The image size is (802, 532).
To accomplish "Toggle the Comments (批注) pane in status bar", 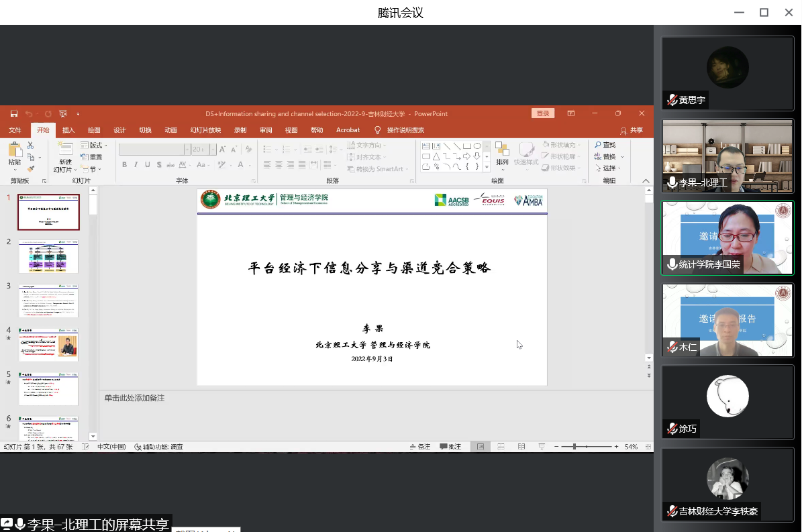I will 450,447.
